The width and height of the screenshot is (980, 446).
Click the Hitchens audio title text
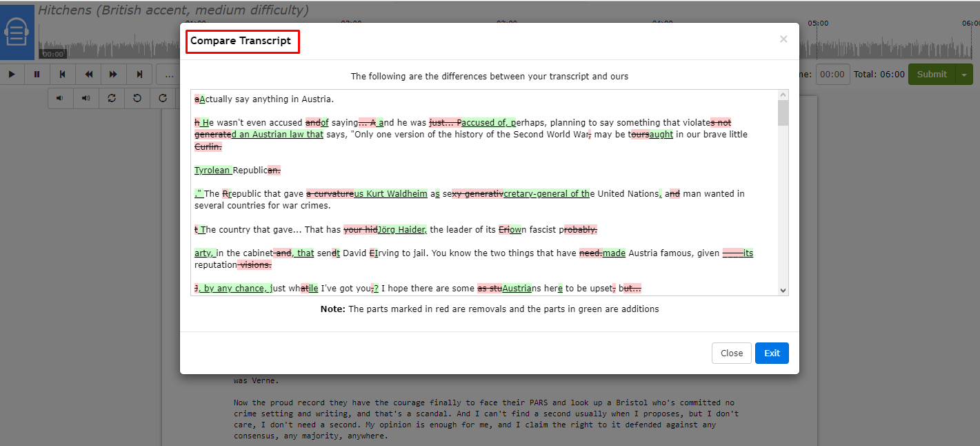pyautogui.click(x=173, y=10)
